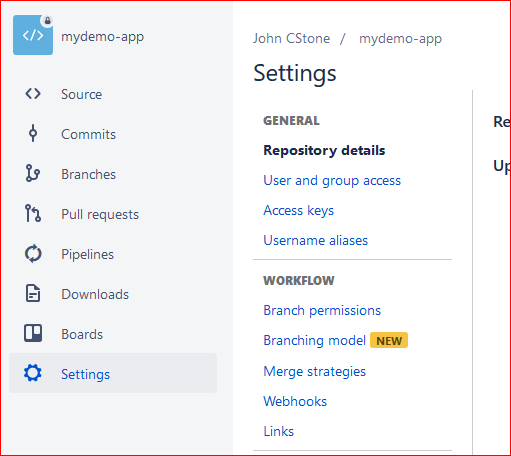The image size is (511, 456).
Task: Open Boards via its board icon
Action: 33,333
